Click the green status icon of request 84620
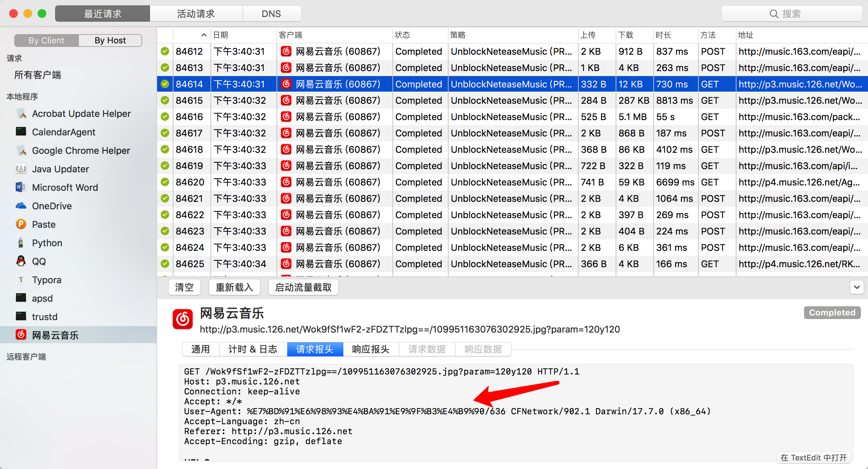868x469 pixels. (x=165, y=182)
